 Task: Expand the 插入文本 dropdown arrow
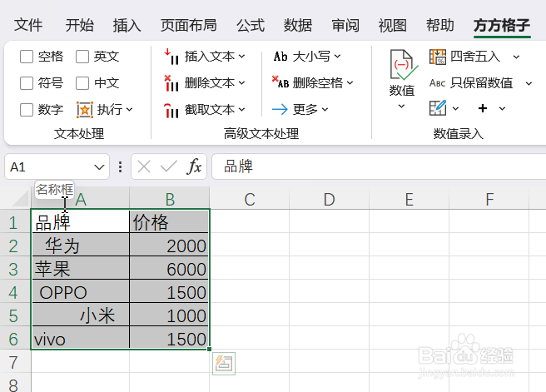point(242,57)
